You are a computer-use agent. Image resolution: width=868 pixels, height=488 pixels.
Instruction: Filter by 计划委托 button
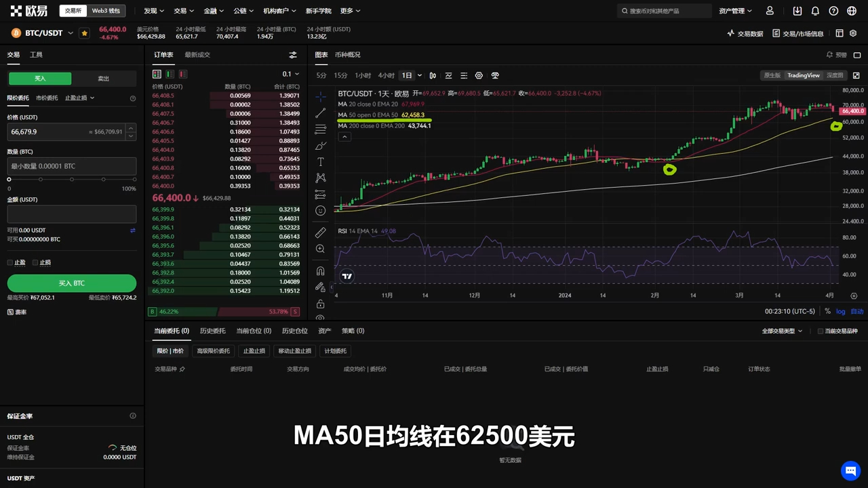335,351
